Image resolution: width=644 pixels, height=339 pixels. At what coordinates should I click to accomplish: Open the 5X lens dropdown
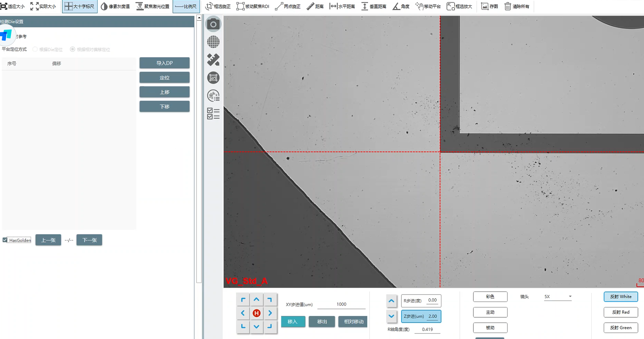pyautogui.click(x=557, y=297)
